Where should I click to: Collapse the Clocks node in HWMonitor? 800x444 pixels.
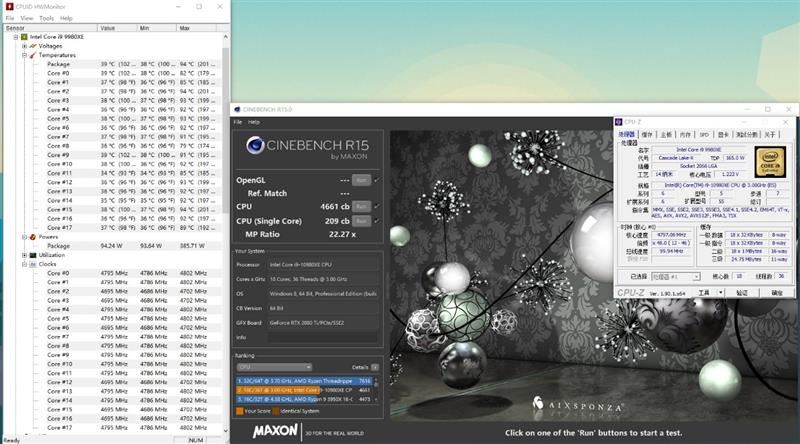24,264
